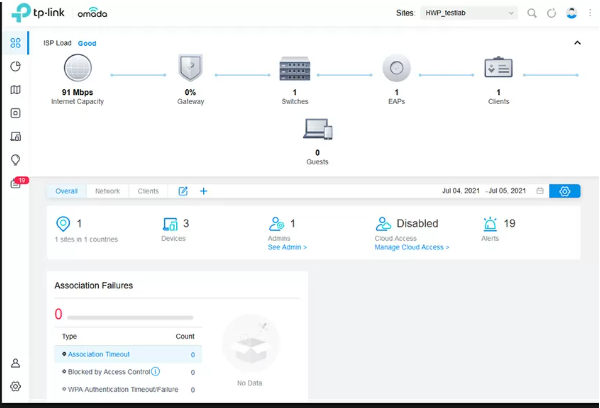The image size is (600, 408).
Task: Click the See Admin link
Action: point(287,247)
